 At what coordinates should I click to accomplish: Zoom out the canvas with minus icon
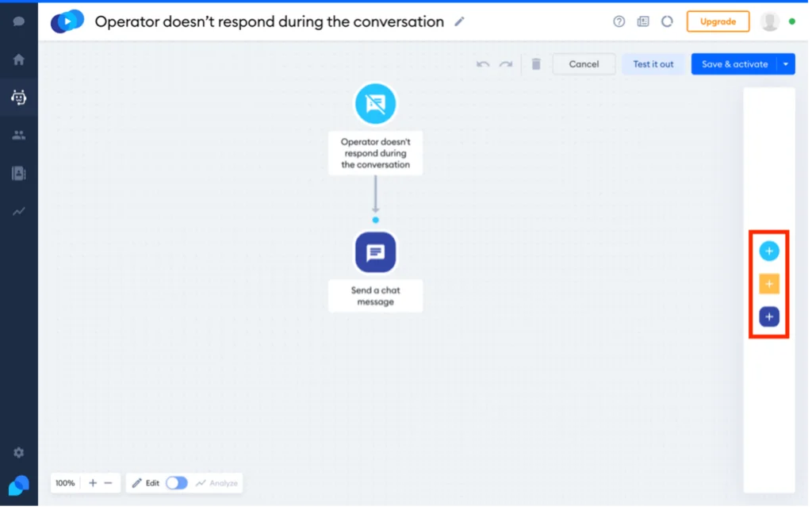pyautogui.click(x=108, y=484)
